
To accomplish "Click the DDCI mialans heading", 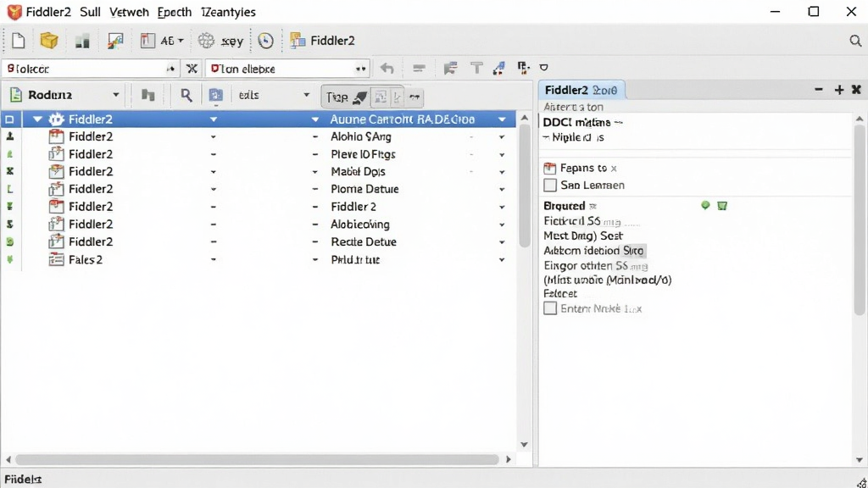I will pyautogui.click(x=576, y=122).
